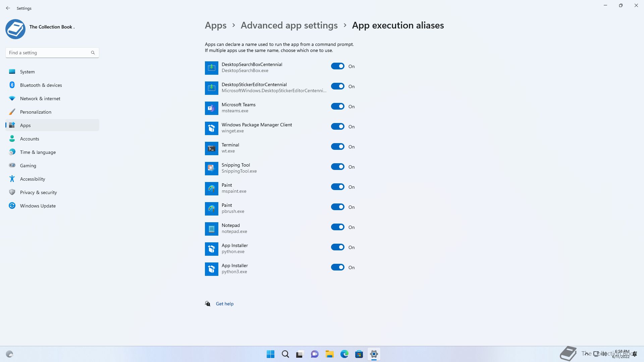Switch off the DesktopSearchBox.exe toggle
This screenshot has width=644, height=362.
[337, 66]
